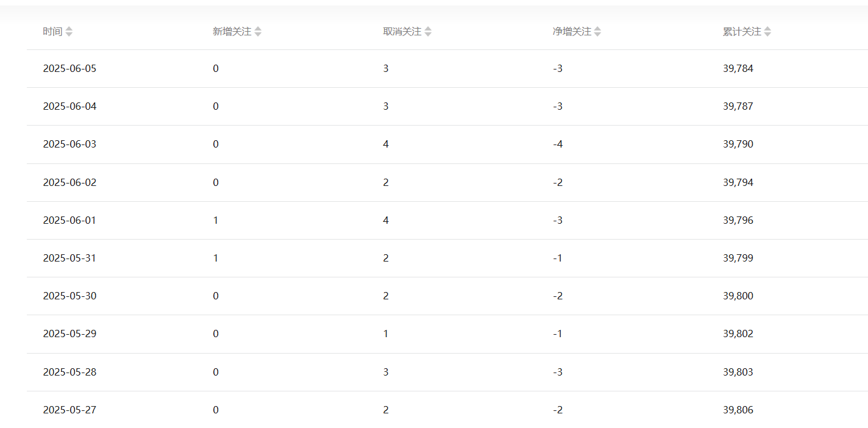Click the 取消关注 column header text
868x428 pixels.
[402, 32]
